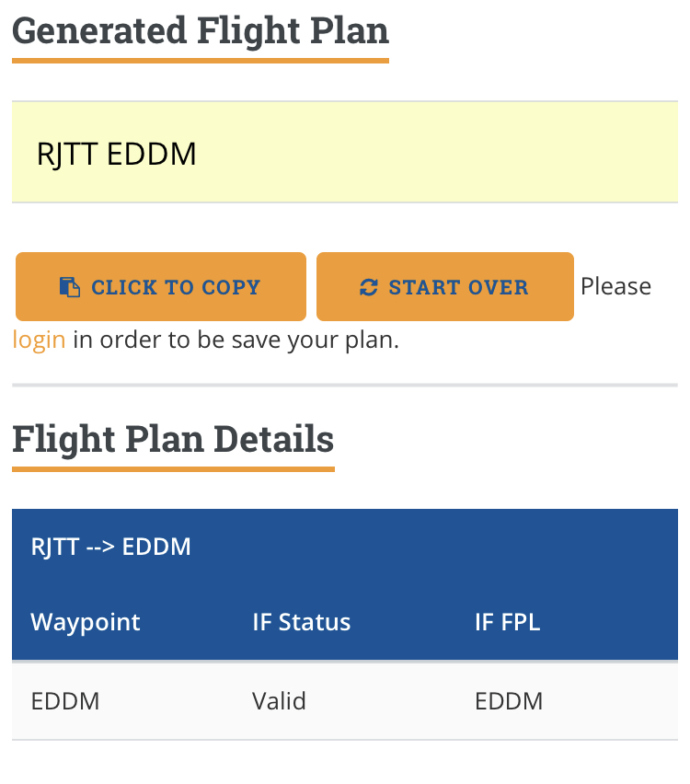The image size is (690, 784).
Task: Click the refresh arrows icon on Start Over
Action: 368,287
